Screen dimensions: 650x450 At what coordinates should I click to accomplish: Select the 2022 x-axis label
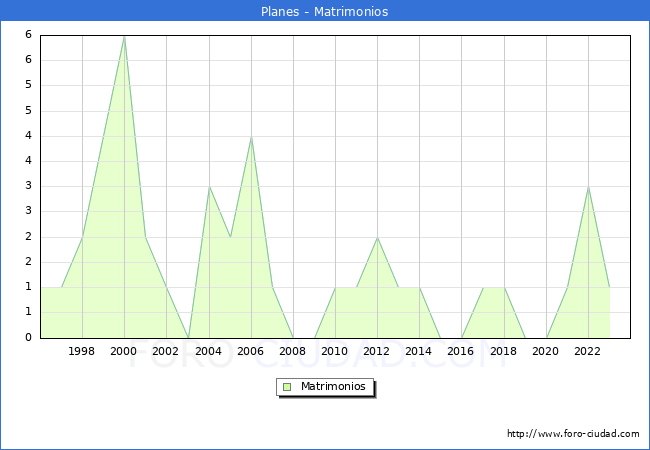[x=587, y=351]
